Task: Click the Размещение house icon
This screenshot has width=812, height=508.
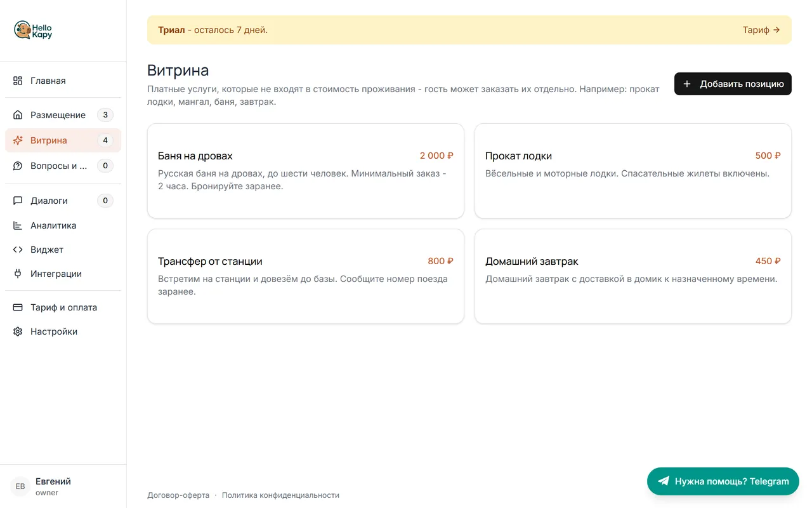Action: [18, 115]
